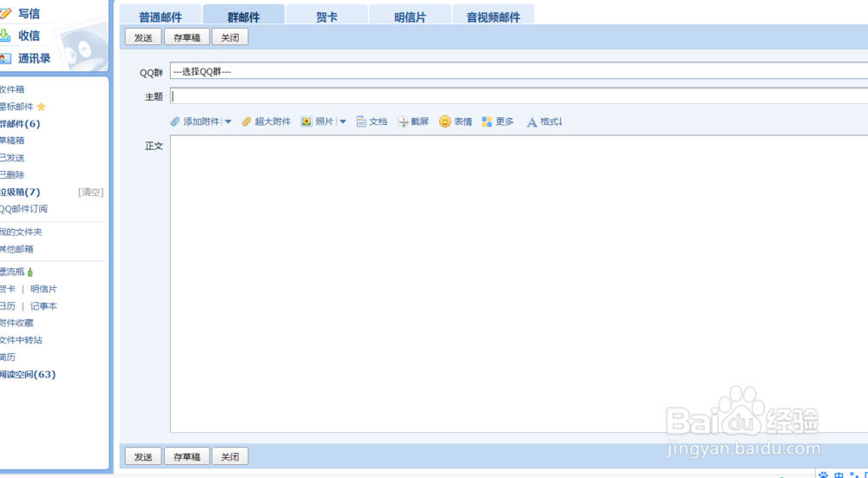Open 群邮件(6) folder in sidebar

point(20,123)
